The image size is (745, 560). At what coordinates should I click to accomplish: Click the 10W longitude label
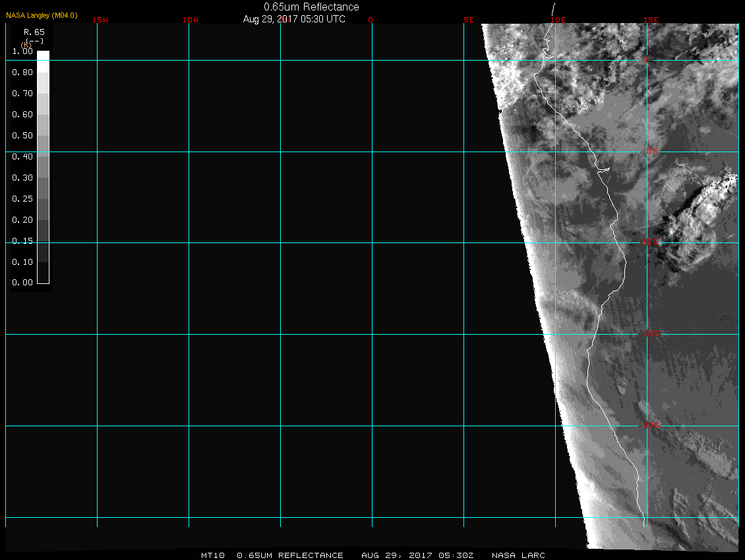point(191,20)
